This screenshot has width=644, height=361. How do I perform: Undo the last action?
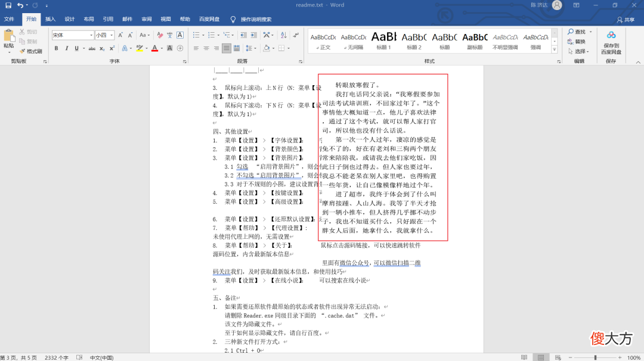click(x=20, y=5)
